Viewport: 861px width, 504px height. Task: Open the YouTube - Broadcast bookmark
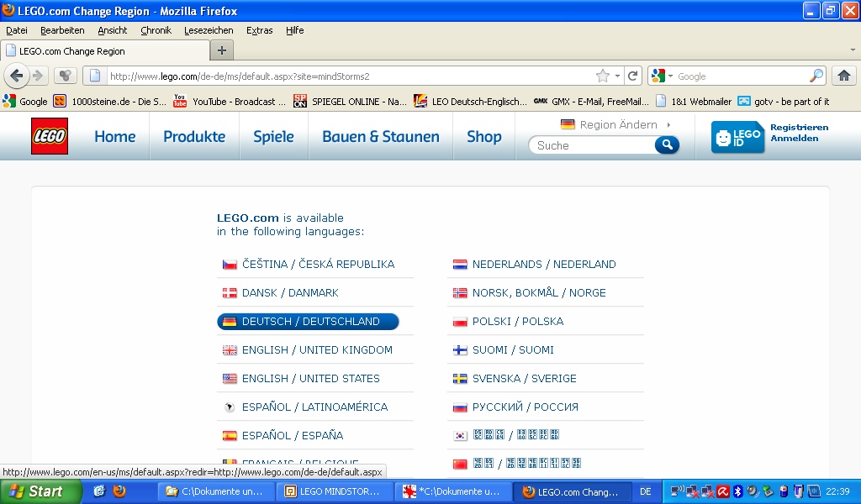(230, 102)
